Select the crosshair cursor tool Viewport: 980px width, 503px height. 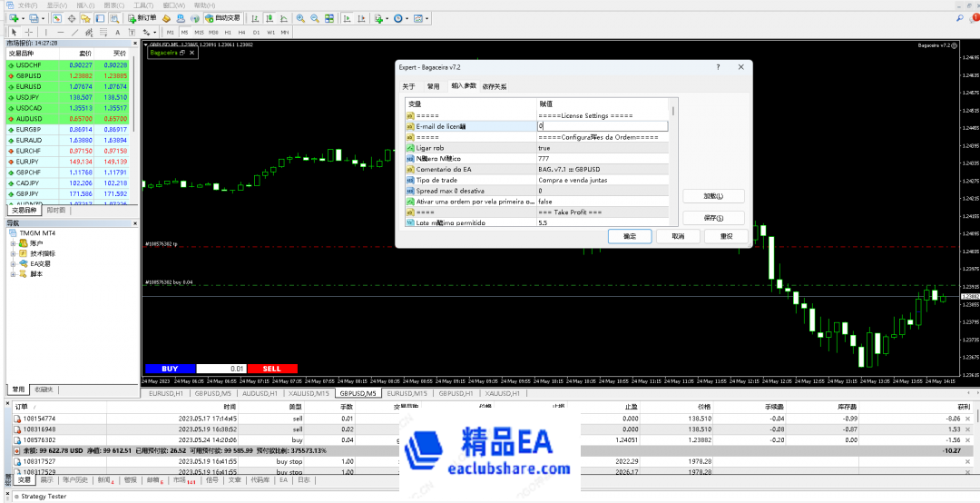point(28,33)
